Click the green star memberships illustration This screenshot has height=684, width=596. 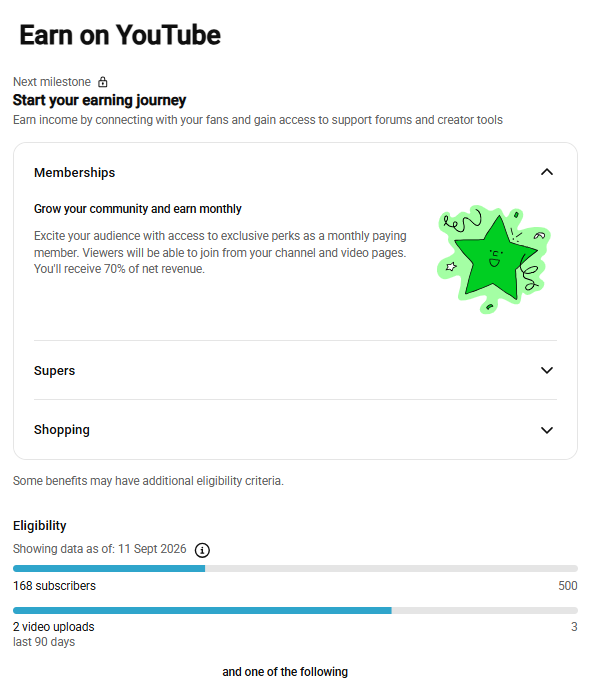coord(493,260)
